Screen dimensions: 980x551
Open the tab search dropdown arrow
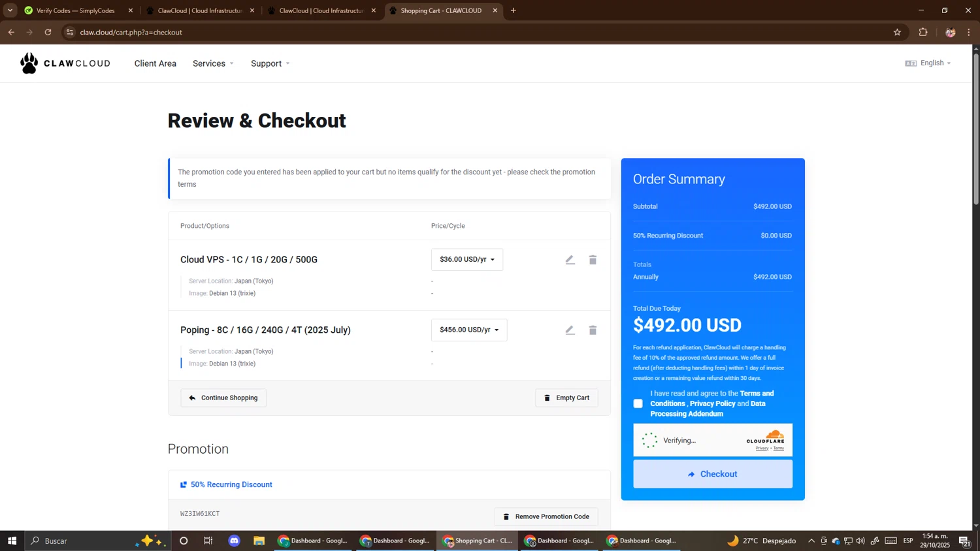tap(10, 10)
